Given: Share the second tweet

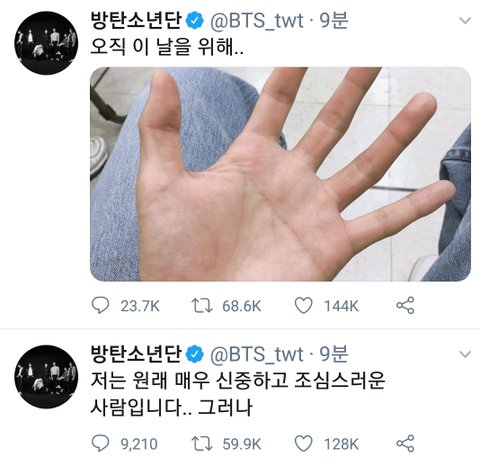Looking at the screenshot, I should (405, 444).
